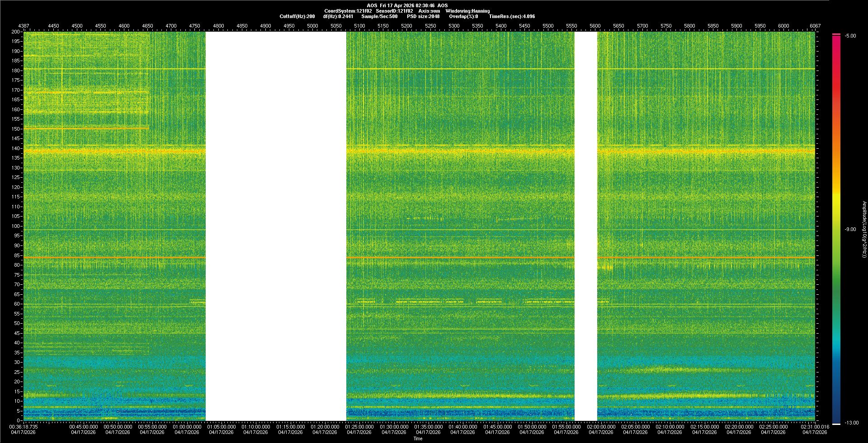Click the 85 Hz frequency axis label
The width and height of the screenshot is (868, 443).
tap(17, 255)
